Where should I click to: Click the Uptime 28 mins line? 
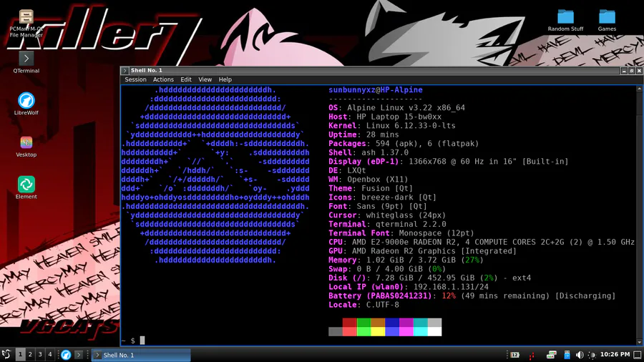[x=364, y=134]
